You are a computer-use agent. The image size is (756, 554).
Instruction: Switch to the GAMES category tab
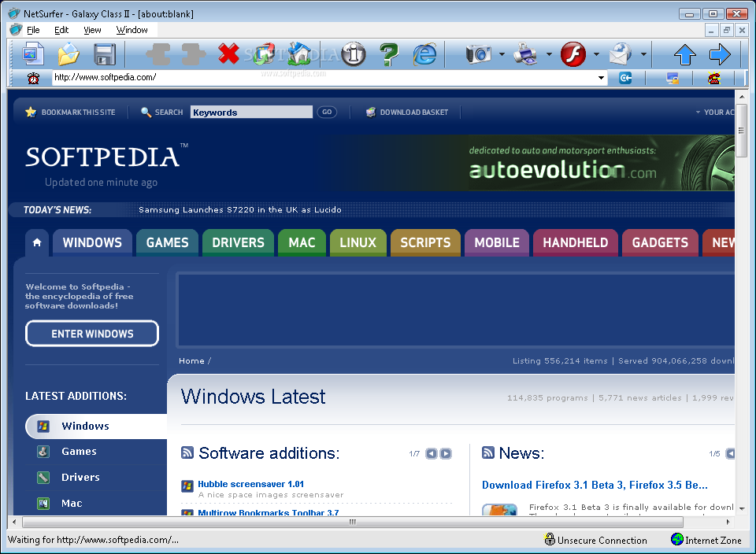coord(167,242)
